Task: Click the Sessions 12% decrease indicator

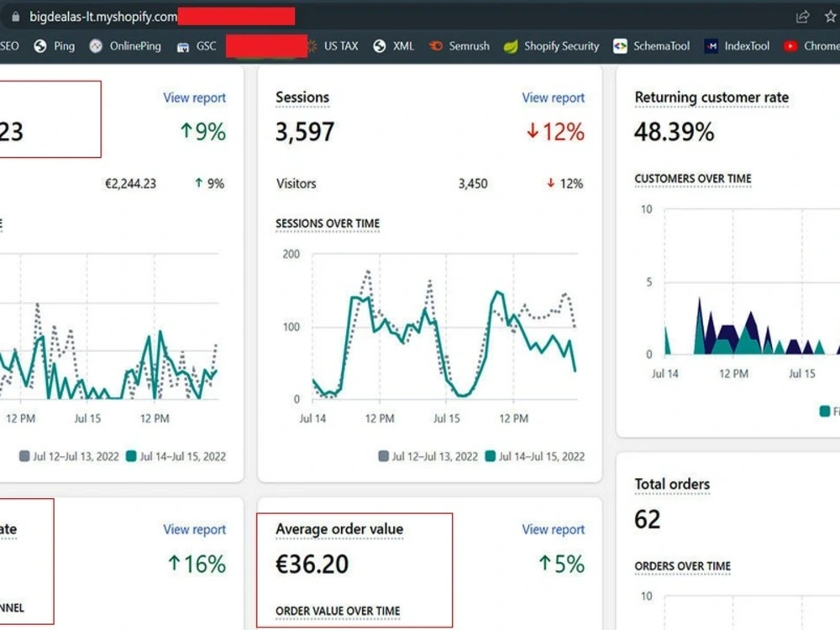Action: click(555, 132)
